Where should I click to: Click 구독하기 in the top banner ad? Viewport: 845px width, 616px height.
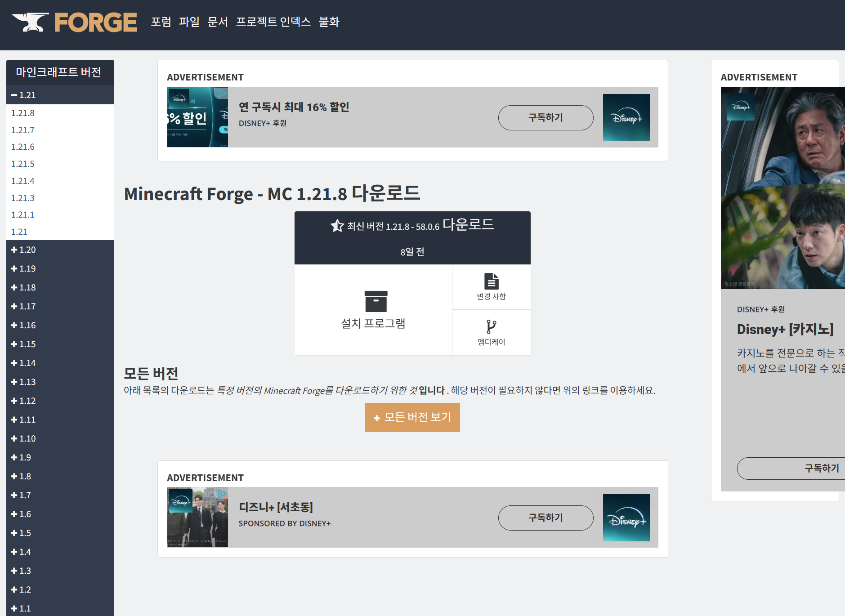click(545, 117)
